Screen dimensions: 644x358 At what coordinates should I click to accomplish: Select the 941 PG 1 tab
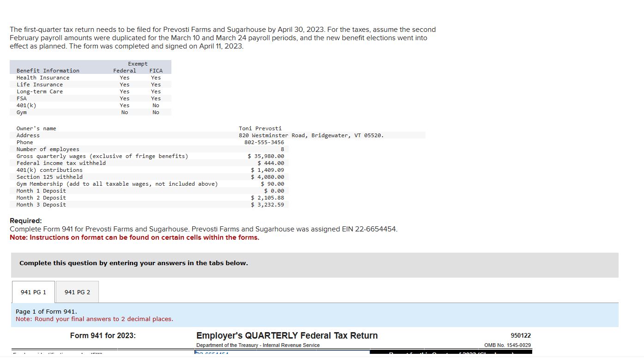[x=33, y=291]
